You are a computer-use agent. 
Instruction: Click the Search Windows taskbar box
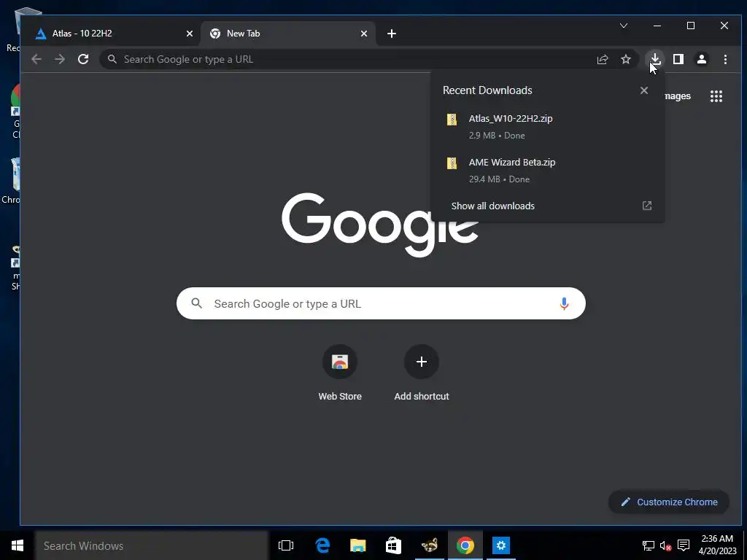[x=152, y=545]
